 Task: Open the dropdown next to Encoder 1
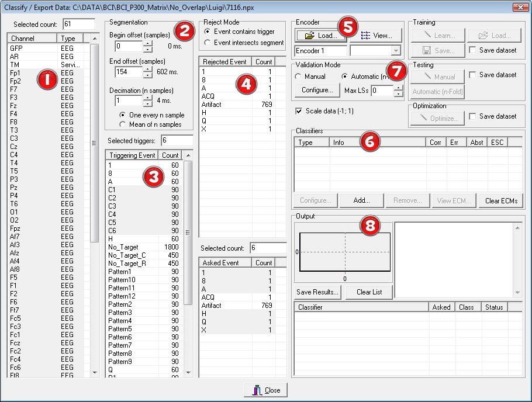click(396, 51)
